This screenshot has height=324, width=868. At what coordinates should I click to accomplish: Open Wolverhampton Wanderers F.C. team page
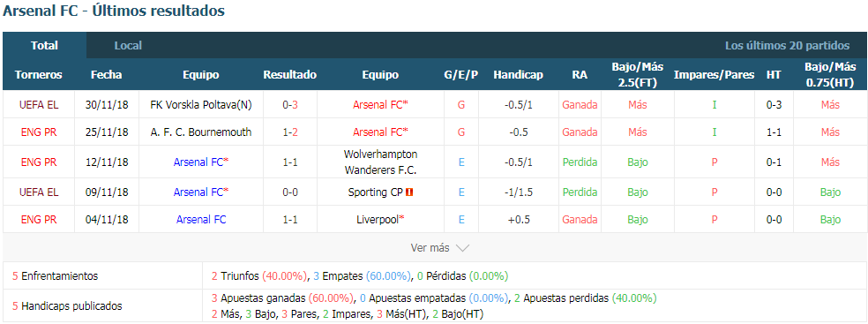pyautogui.click(x=380, y=162)
